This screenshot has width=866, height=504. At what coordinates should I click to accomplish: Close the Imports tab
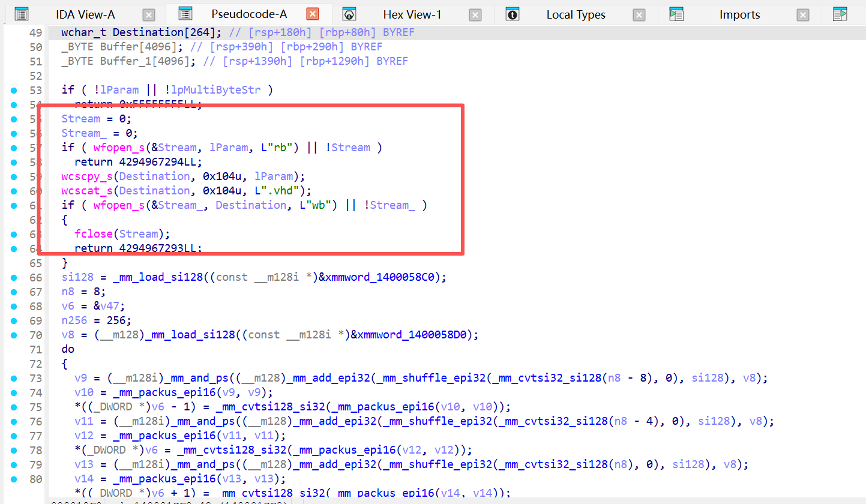803,16
